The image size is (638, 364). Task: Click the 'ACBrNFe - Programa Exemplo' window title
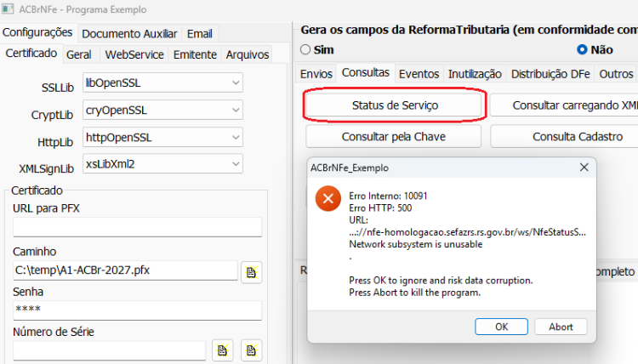click(x=83, y=9)
